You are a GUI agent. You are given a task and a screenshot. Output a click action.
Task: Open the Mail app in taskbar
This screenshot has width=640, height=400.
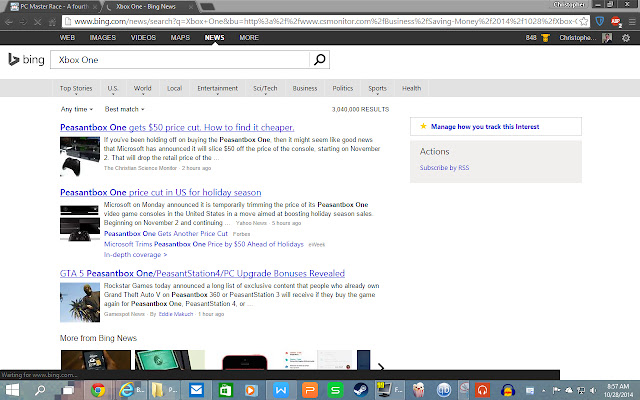196,390
